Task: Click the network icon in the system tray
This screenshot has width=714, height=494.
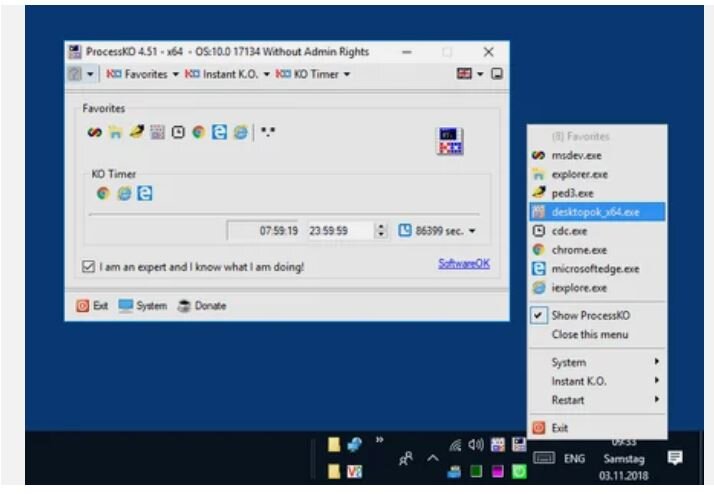Action: click(455, 445)
